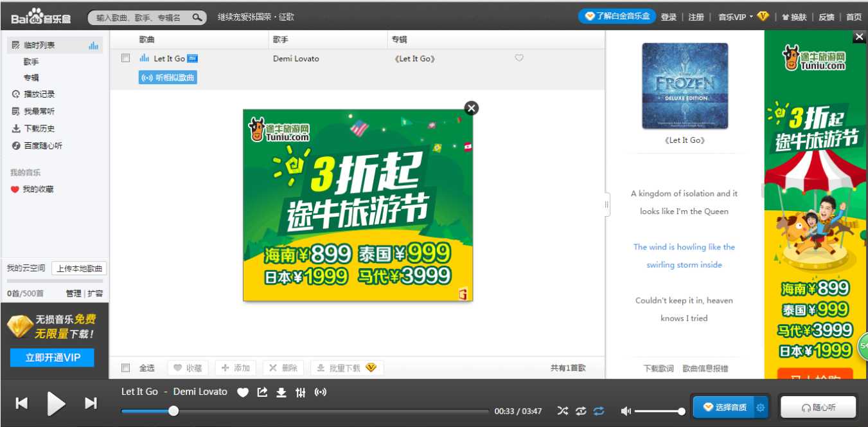Click the search magnifier icon

197,17
